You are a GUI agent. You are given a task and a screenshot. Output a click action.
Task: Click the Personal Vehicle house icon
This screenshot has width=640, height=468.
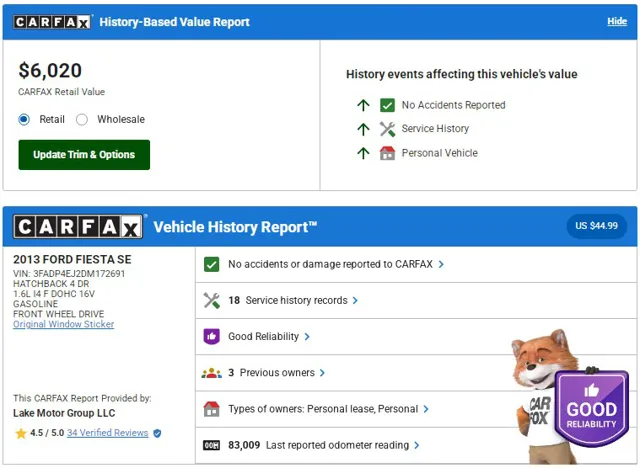tap(387, 153)
